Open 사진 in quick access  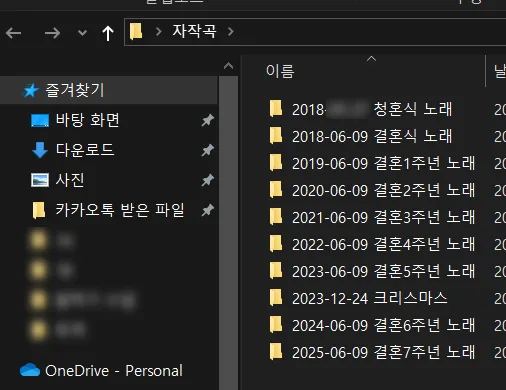[x=70, y=180]
